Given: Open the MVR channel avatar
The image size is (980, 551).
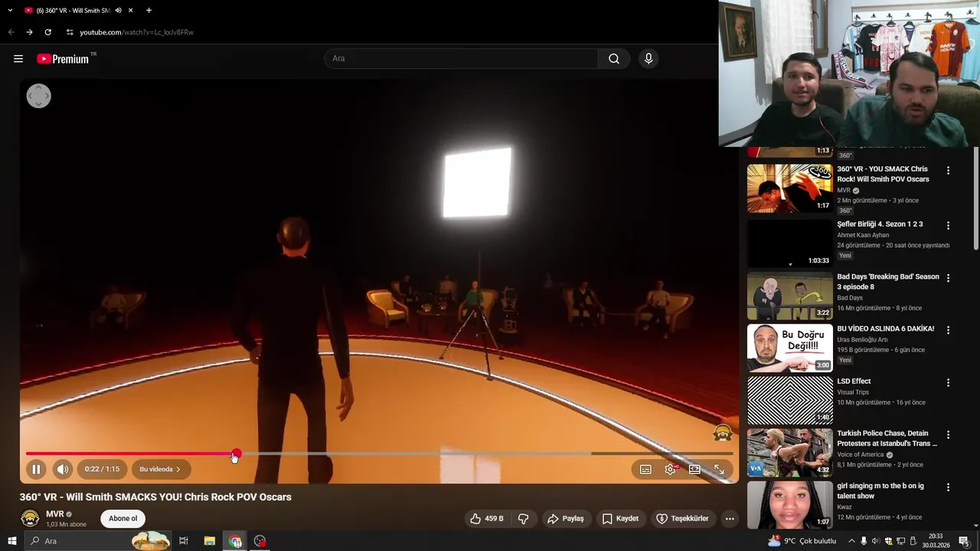Looking at the screenshot, I should [x=30, y=518].
